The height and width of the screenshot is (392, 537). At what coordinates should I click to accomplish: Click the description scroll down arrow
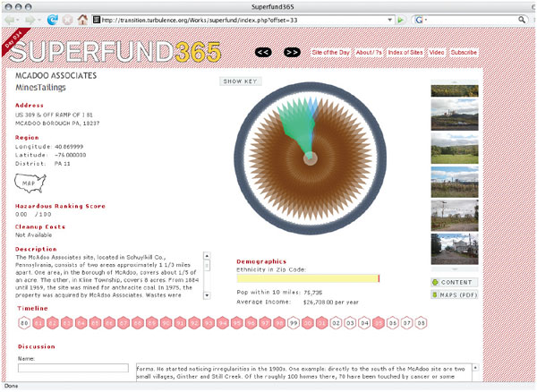[207, 295]
